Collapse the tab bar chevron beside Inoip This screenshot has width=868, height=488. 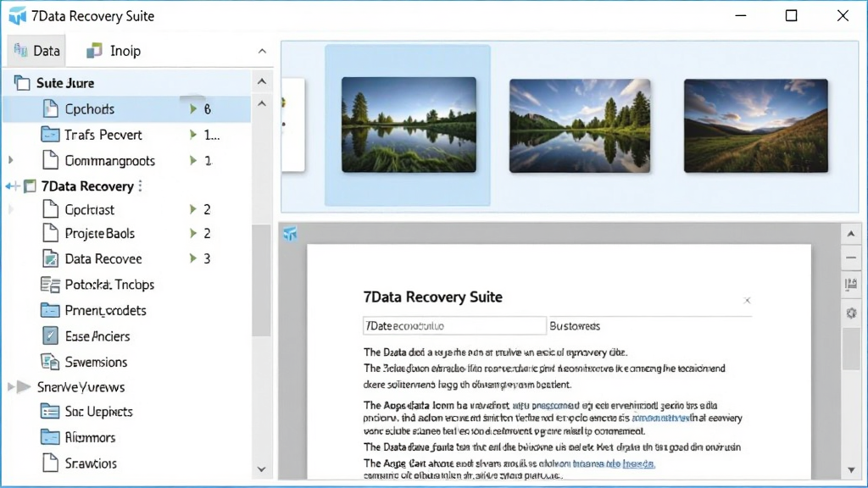click(262, 51)
